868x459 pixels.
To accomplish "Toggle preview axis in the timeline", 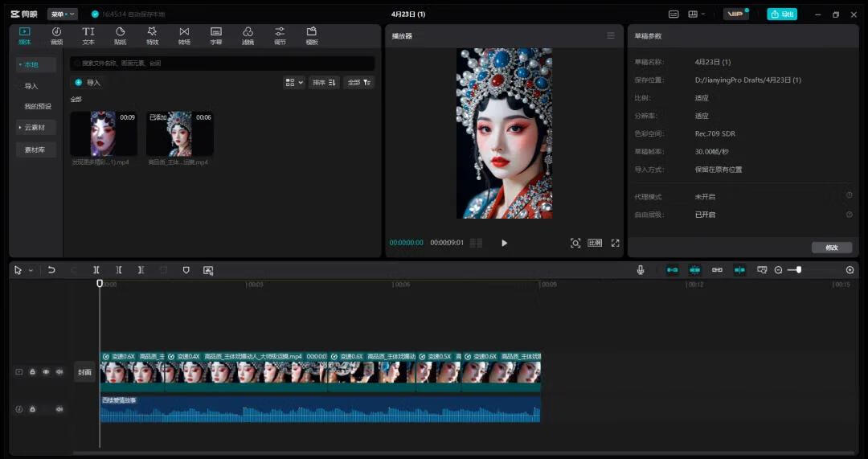I will [739, 269].
